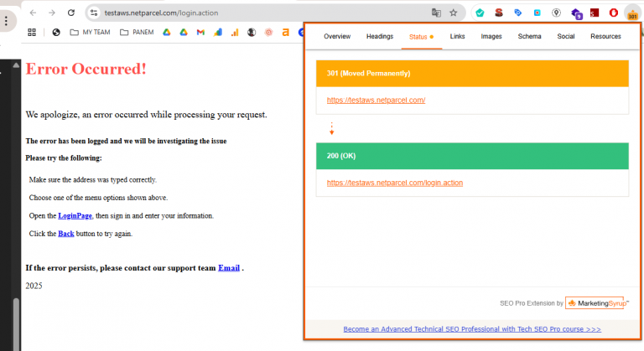Open the PANEM bookmark folder

point(137,32)
